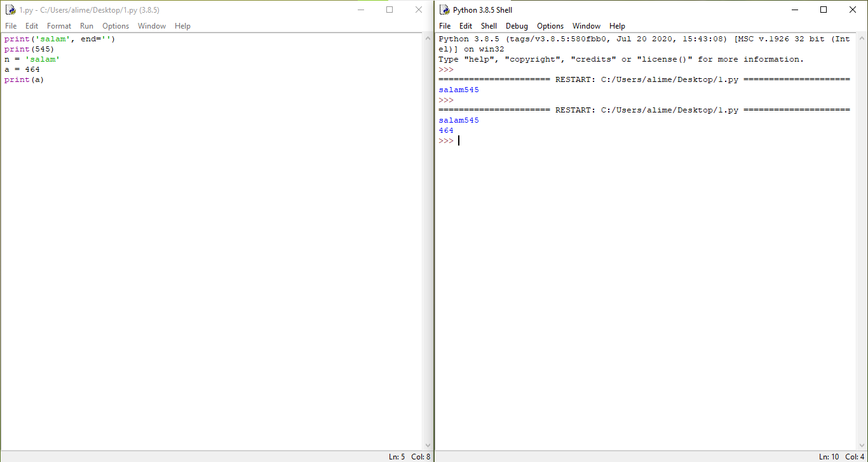Open Debug menu in Python Shell window
The width and height of the screenshot is (868, 462).
(517, 26)
